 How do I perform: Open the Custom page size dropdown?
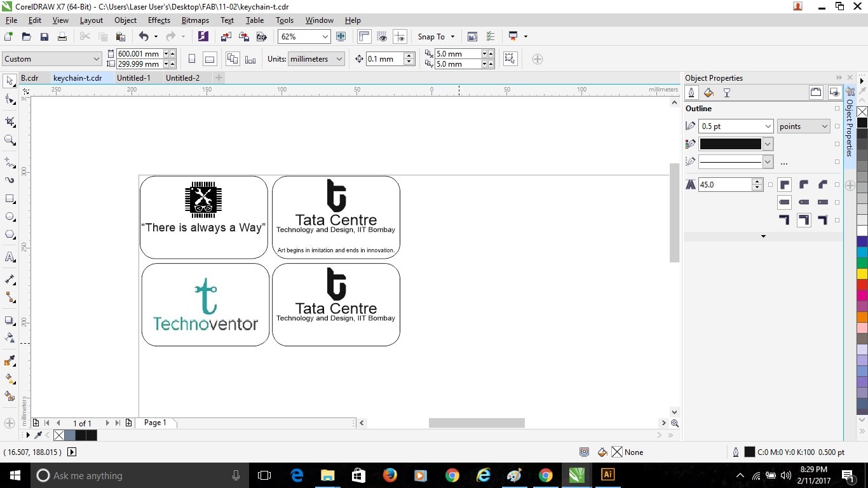[97, 59]
